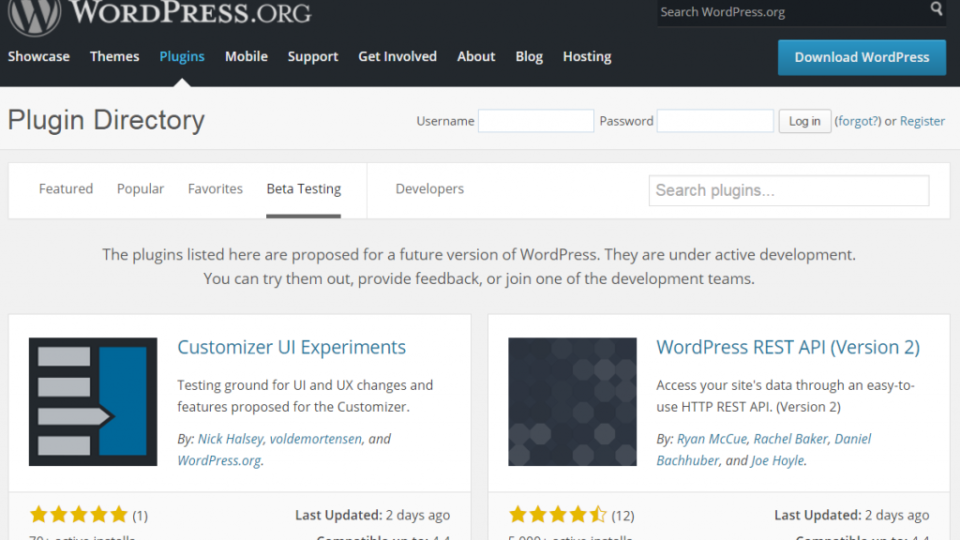
Task: Open the About menu item
Action: pyautogui.click(x=476, y=56)
